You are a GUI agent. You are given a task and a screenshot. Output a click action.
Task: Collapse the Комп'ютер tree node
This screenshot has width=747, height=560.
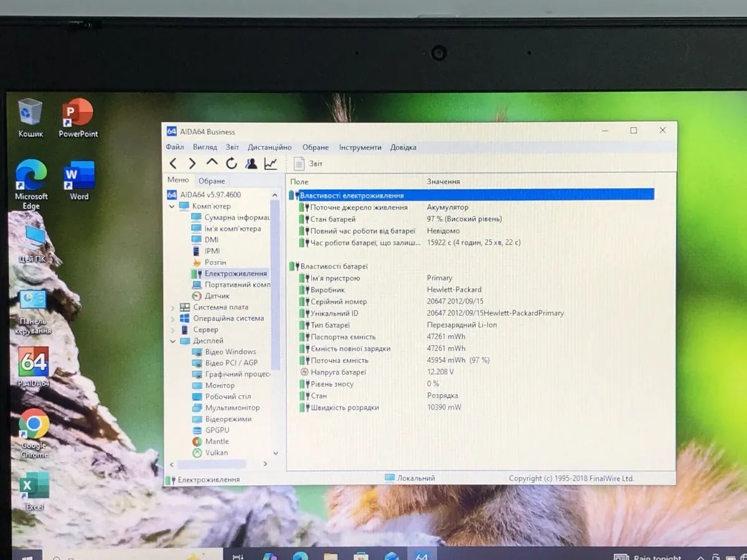pyautogui.click(x=172, y=207)
